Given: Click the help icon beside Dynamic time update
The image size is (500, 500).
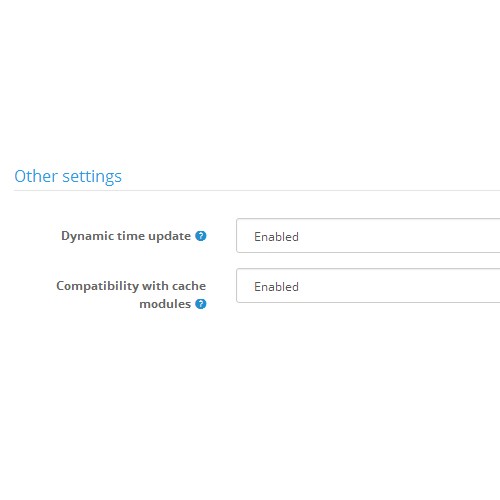Looking at the screenshot, I should click(201, 236).
